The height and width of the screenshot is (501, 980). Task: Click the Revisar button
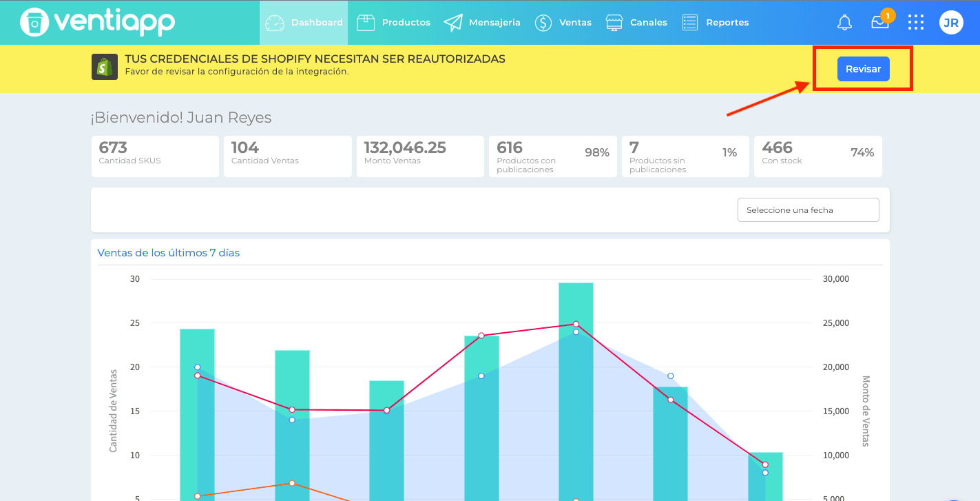pos(863,69)
